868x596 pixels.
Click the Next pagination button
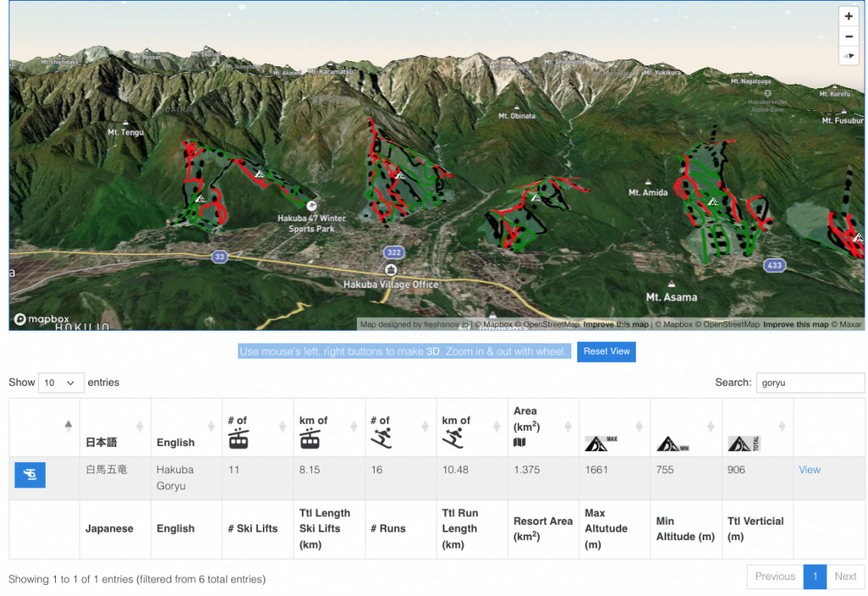point(845,577)
